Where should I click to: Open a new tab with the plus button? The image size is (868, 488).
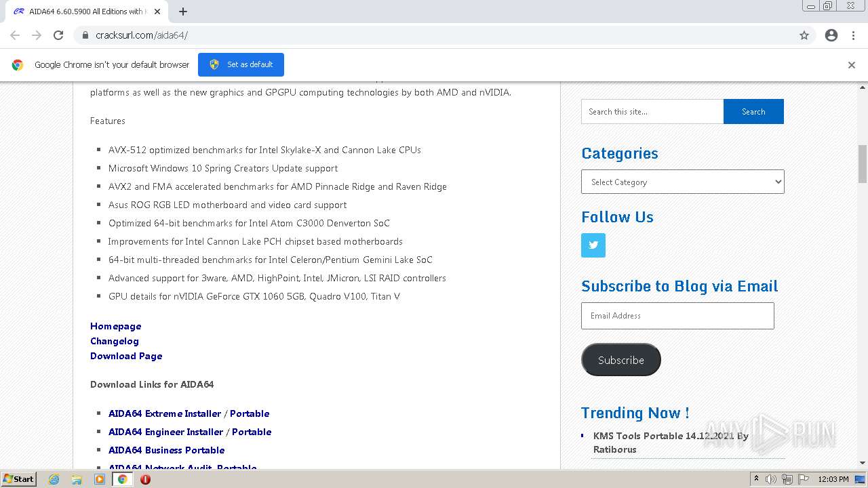point(183,12)
